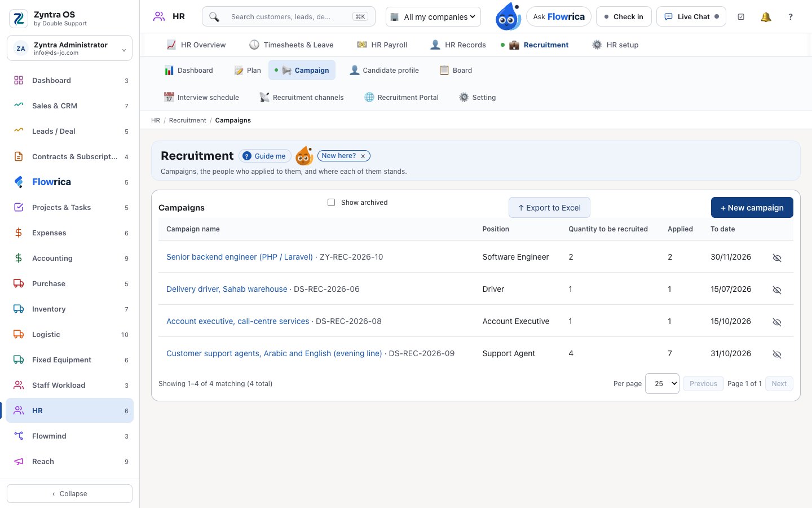Open the Interview schedule sub-tab
812x508 pixels.
pos(201,98)
